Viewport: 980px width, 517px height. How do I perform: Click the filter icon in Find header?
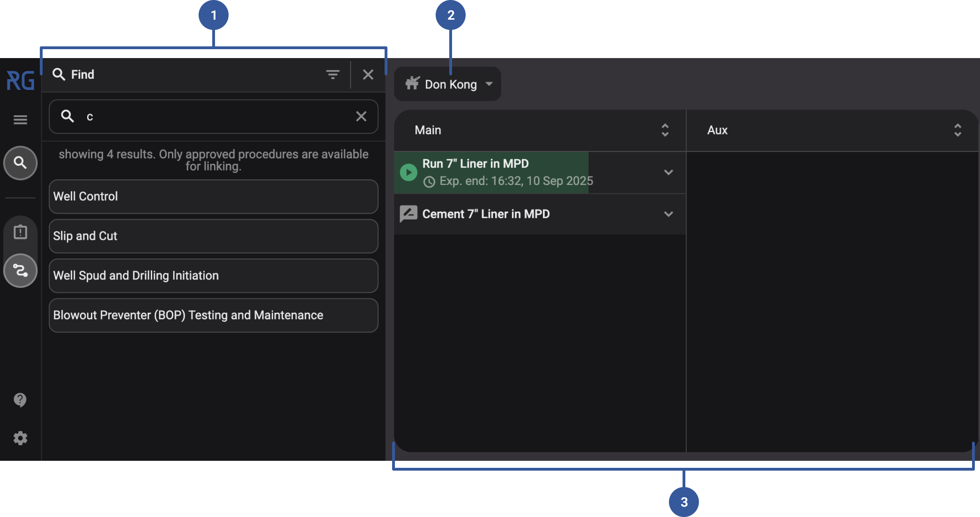[333, 74]
